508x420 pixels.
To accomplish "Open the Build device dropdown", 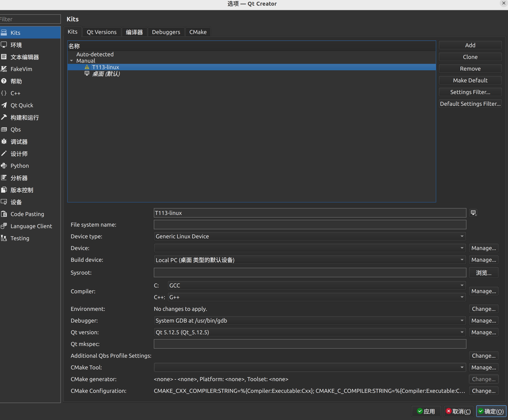I will 310,260.
